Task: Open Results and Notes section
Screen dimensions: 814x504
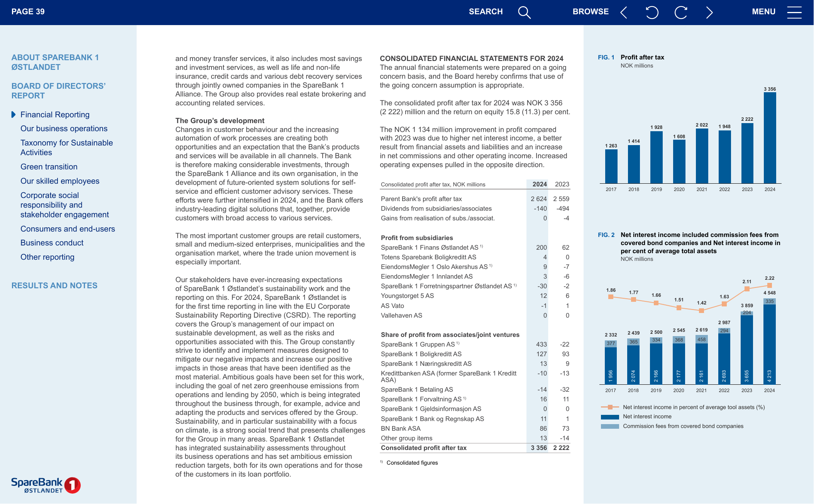Action: click(54, 286)
